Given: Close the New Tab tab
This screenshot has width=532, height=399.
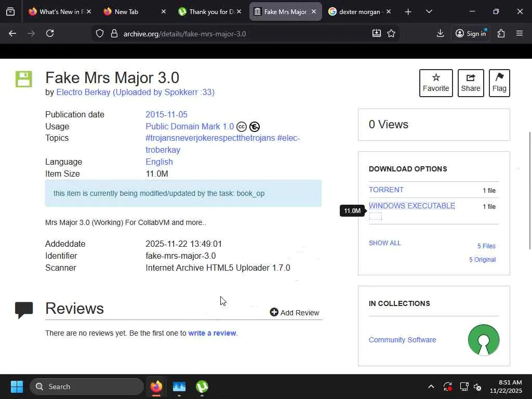Looking at the screenshot, I should pyautogui.click(x=164, y=12).
